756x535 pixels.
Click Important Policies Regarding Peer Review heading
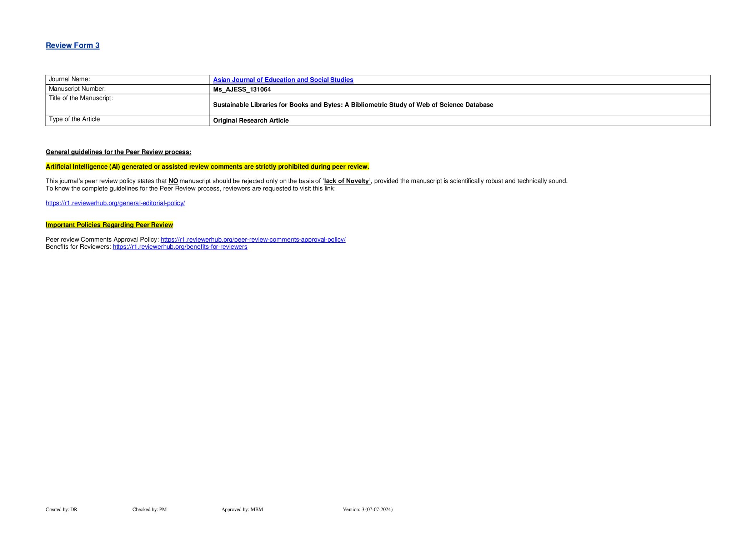(109, 225)
